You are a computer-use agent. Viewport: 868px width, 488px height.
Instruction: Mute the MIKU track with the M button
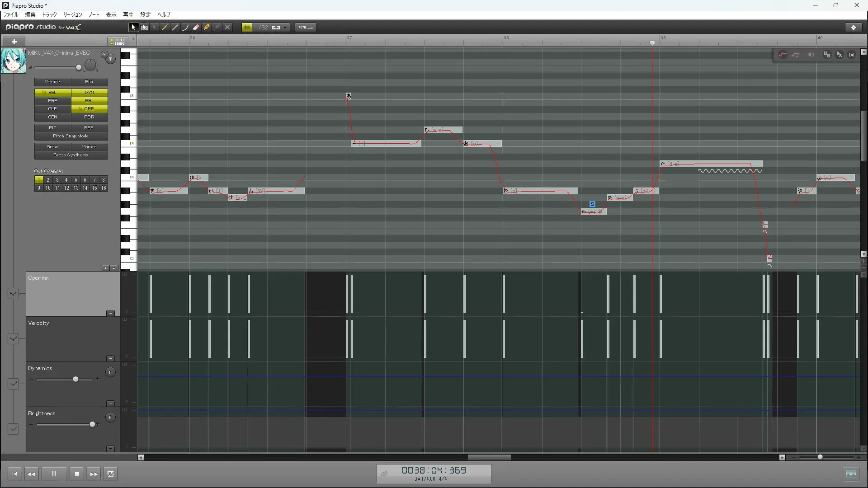coord(111,59)
